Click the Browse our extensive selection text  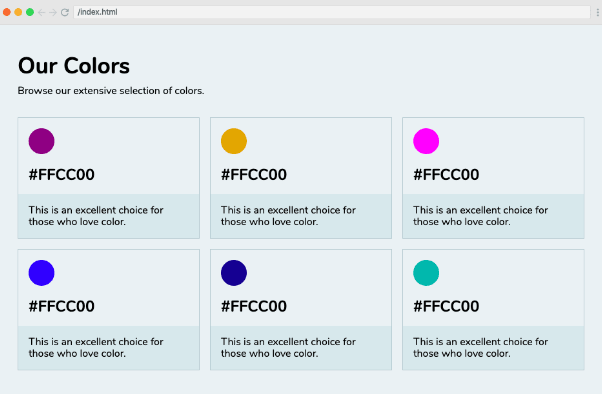(x=111, y=91)
